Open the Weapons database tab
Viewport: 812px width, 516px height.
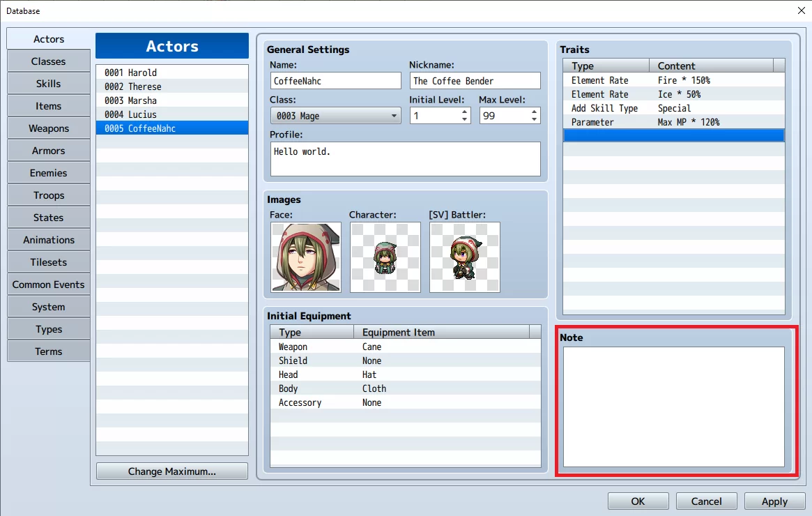(x=49, y=128)
